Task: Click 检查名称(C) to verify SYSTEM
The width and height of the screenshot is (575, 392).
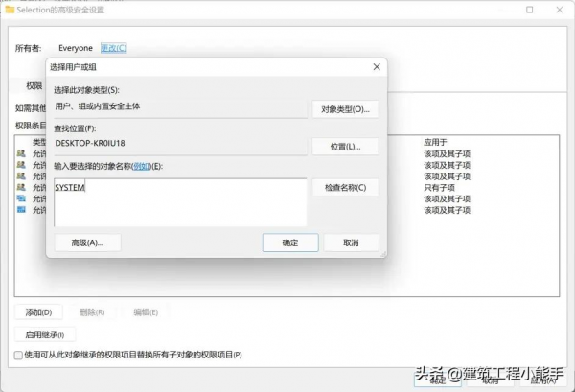Action: pos(345,188)
